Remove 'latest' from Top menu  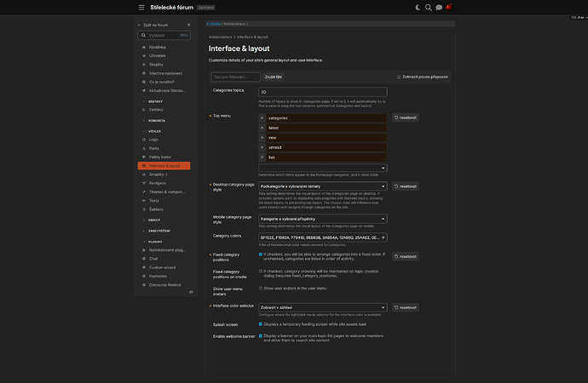[x=262, y=128]
